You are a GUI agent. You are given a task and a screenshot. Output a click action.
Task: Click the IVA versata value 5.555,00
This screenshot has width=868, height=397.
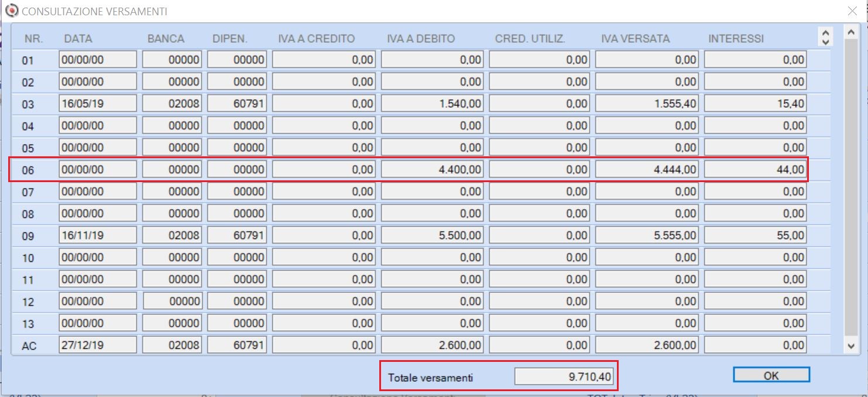click(647, 235)
